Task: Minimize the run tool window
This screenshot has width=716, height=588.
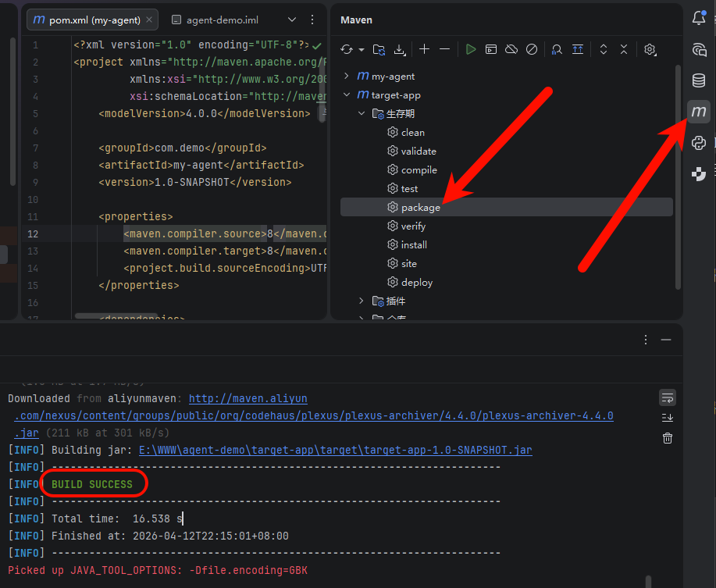Action: click(x=666, y=340)
